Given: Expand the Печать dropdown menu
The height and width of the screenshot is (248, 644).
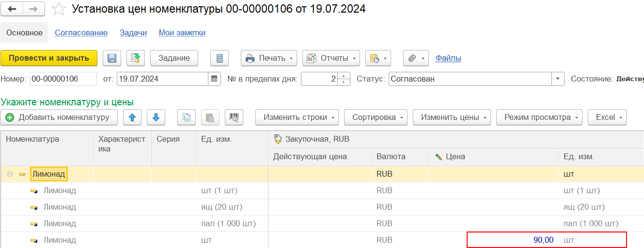Looking at the screenshot, I should (x=269, y=58).
